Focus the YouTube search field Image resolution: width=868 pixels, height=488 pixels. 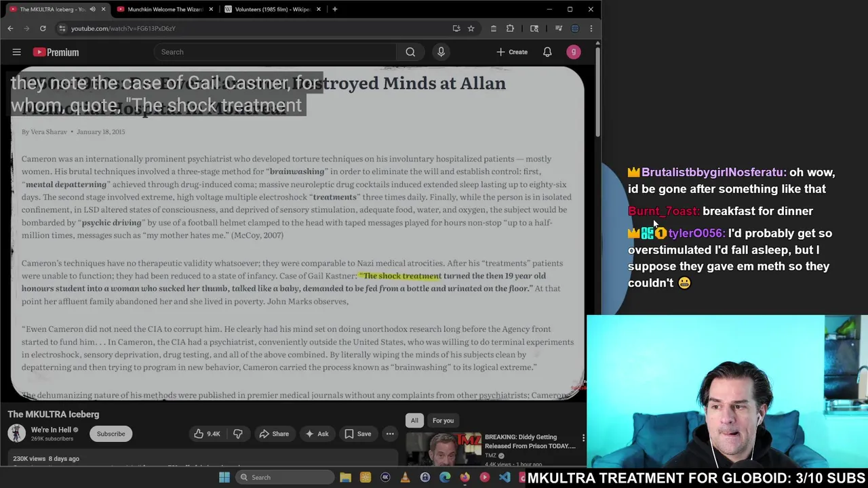point(275,52)
